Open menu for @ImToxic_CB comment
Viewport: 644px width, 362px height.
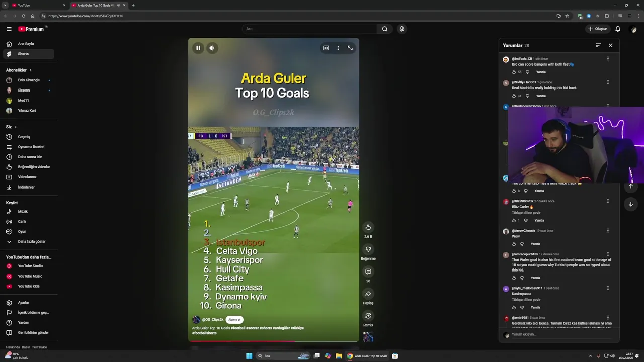click(x=608, y=59)
